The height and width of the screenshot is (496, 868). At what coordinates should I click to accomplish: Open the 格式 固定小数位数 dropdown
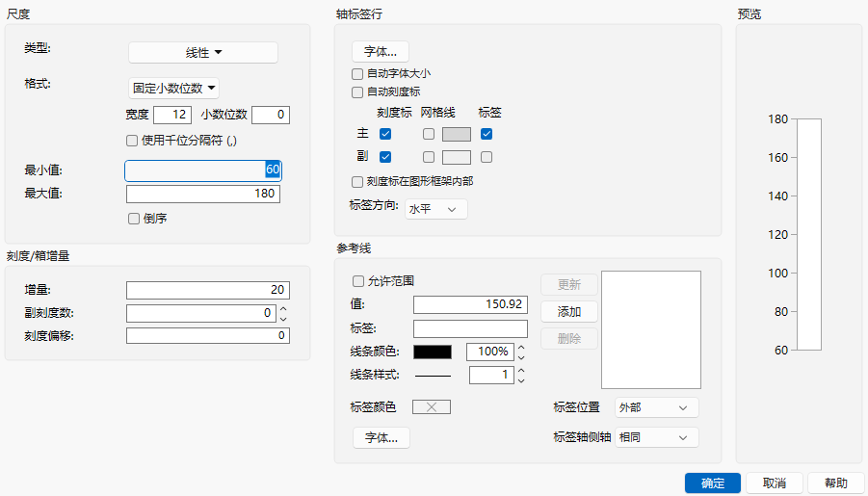[173, 88]
